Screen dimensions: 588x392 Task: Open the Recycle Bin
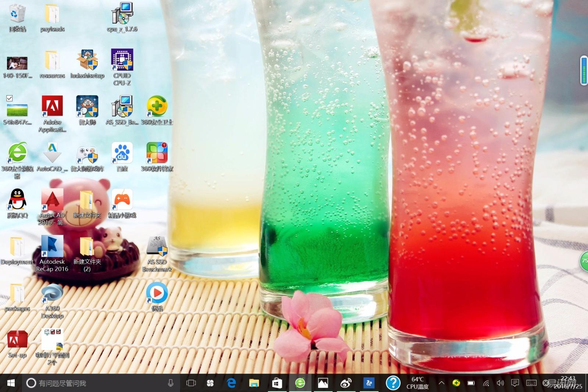[x=17, y=14]
